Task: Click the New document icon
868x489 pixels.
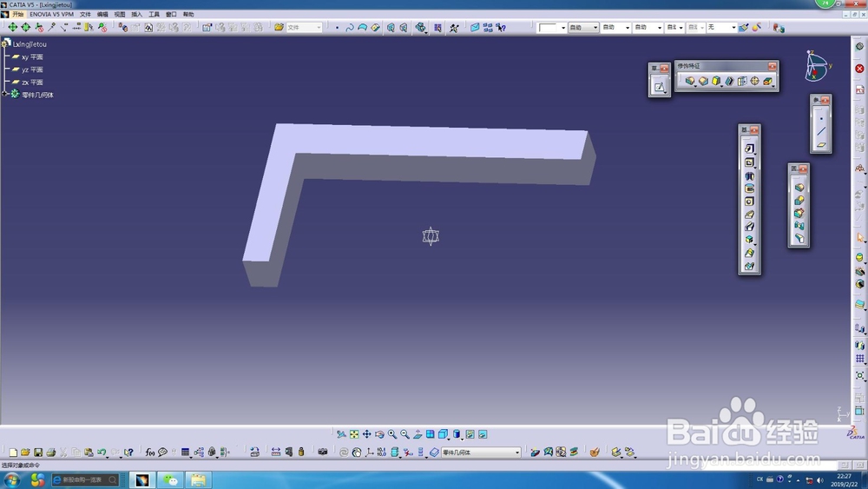Action: point(13,453)
